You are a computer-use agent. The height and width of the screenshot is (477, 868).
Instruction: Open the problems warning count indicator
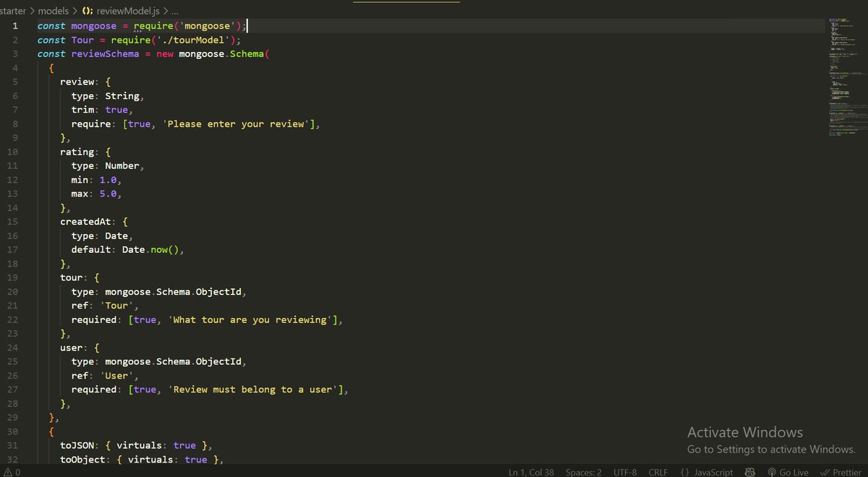11,472
